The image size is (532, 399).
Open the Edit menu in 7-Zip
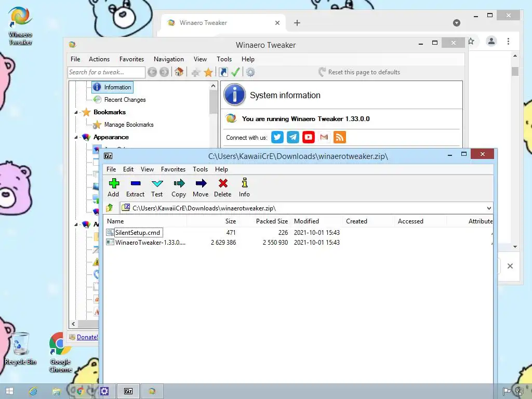pos(128,169)
